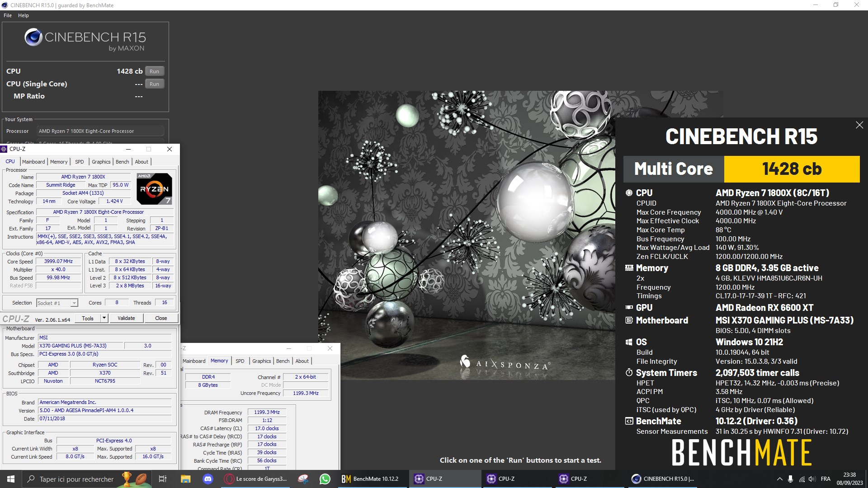
Task: Click the Validate button in CPU-Z
Action: pyautogui.click(x=126, y=318)
